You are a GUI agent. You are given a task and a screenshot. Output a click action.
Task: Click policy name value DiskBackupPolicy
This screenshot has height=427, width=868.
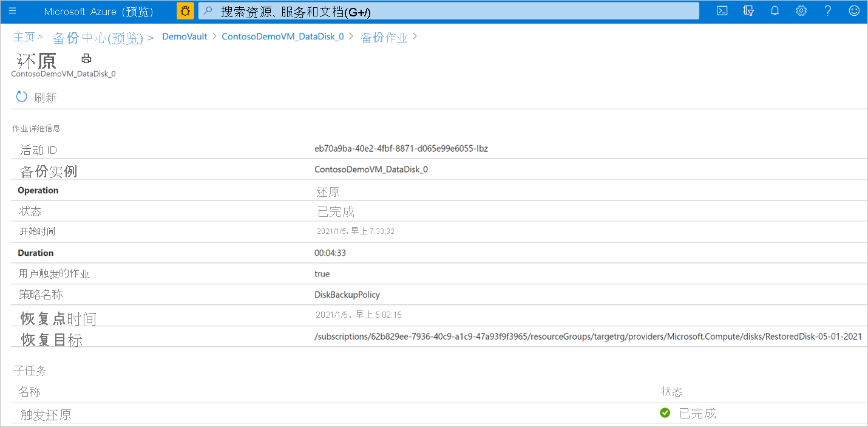[x=347, y=295]
